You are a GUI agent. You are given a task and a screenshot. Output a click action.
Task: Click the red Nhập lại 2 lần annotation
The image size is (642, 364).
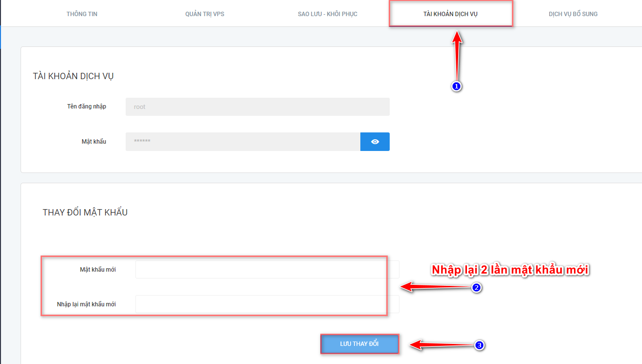510,270
